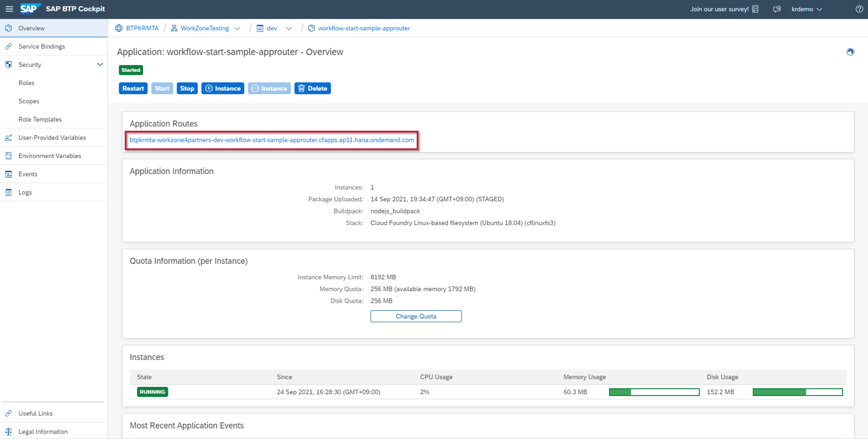This screenshot has width=868, height=439.
Task: Add an instance with plus Instance button
Action: pos(223,88)
